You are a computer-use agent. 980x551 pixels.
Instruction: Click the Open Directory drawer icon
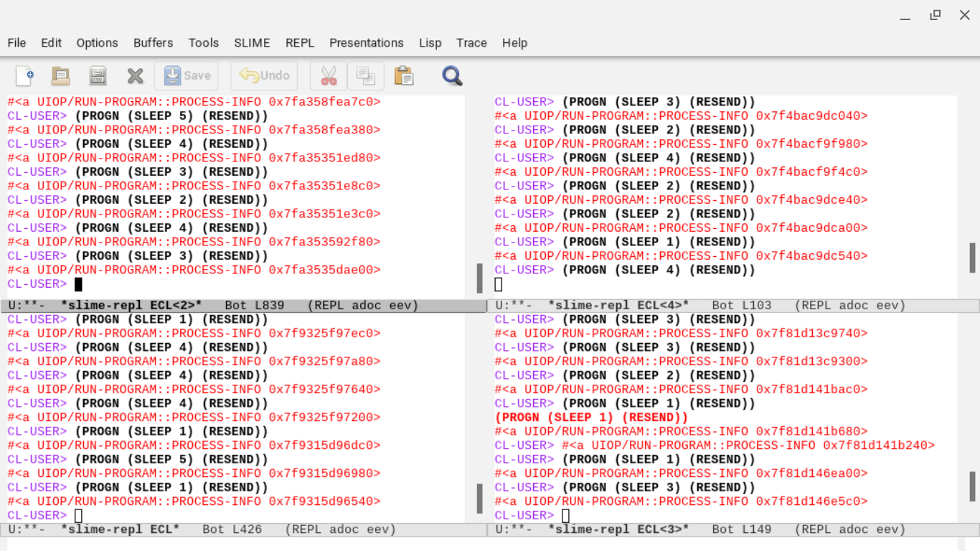(x=98, y=76)
